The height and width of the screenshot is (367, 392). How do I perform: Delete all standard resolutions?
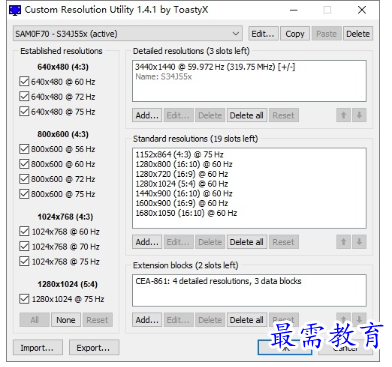(247, 242)
